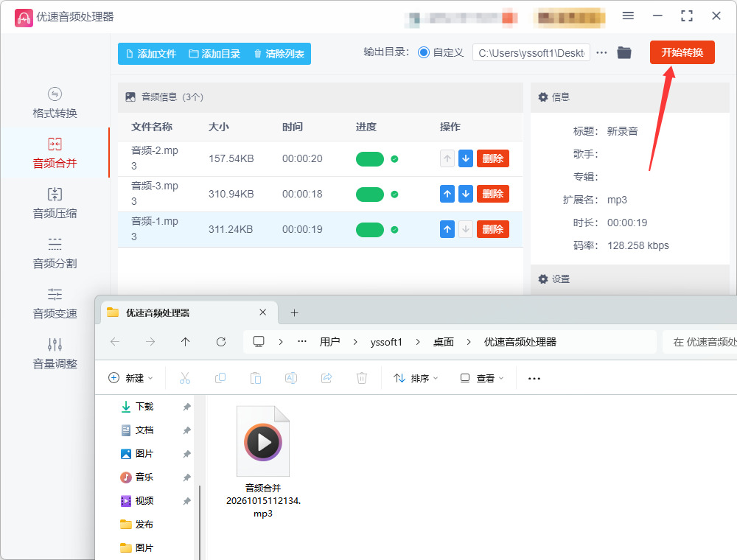The image size is (737, 560).
Task: Click the progress bar for 音频-2.mp3
Action: (370, 159)
